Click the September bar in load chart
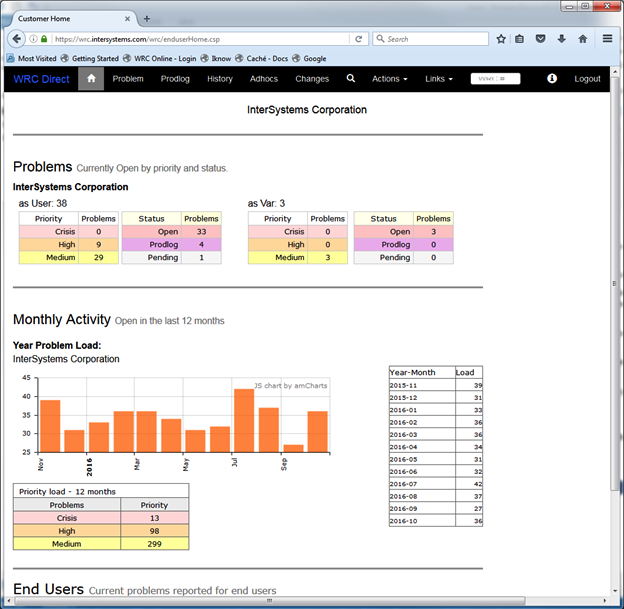This screenshot has width=624, height=609. click(293, 449)
